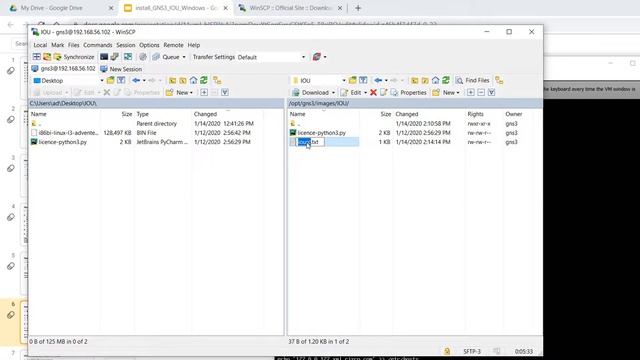The width and height of the screenshot is (640, 360).
Task: Click remote Select Files plus icon
Action: [471, 93]
